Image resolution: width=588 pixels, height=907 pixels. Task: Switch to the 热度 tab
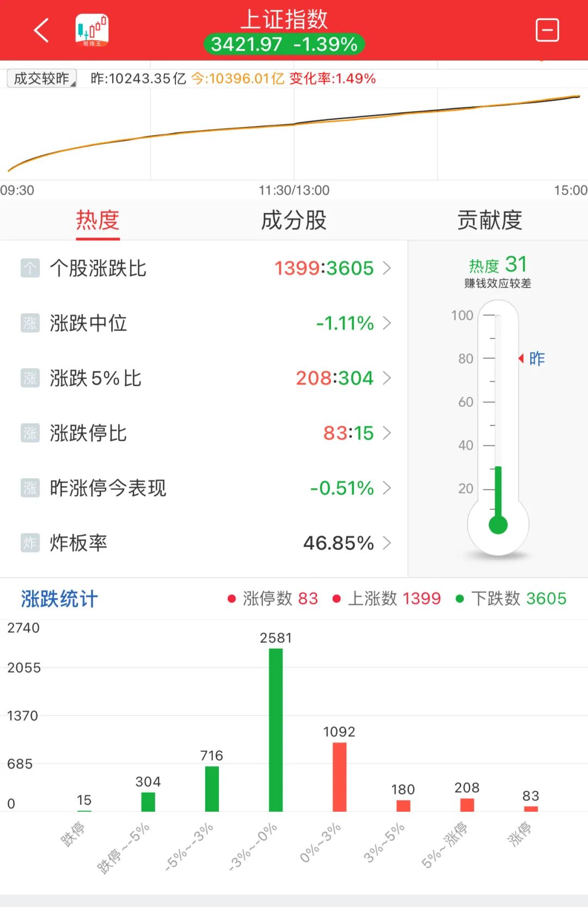[98, 221]
